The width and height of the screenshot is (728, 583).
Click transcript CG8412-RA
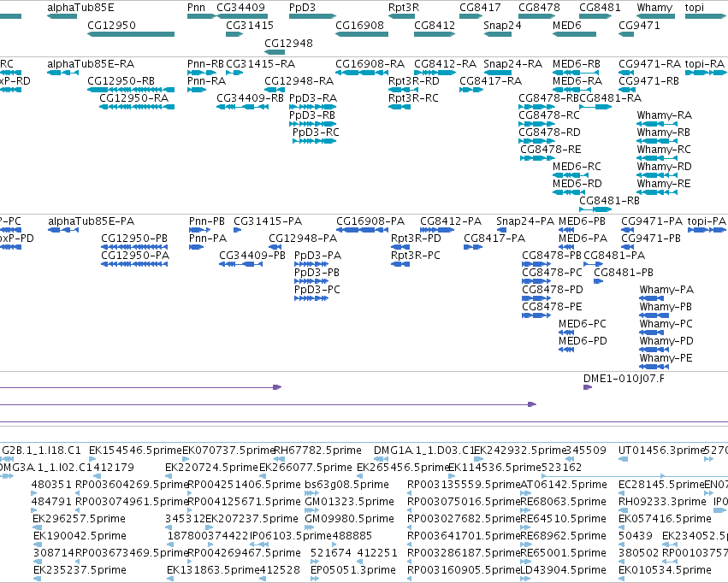point(445,64)
